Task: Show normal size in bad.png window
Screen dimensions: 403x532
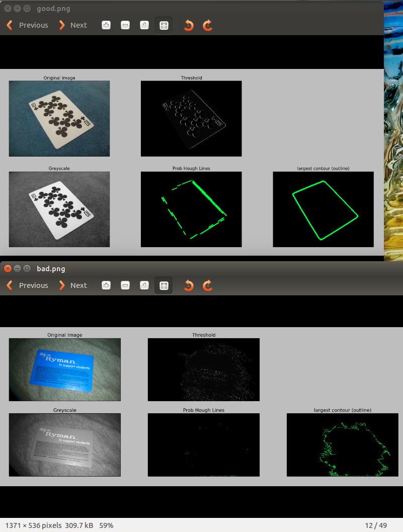Action: (x=144, y=285)
